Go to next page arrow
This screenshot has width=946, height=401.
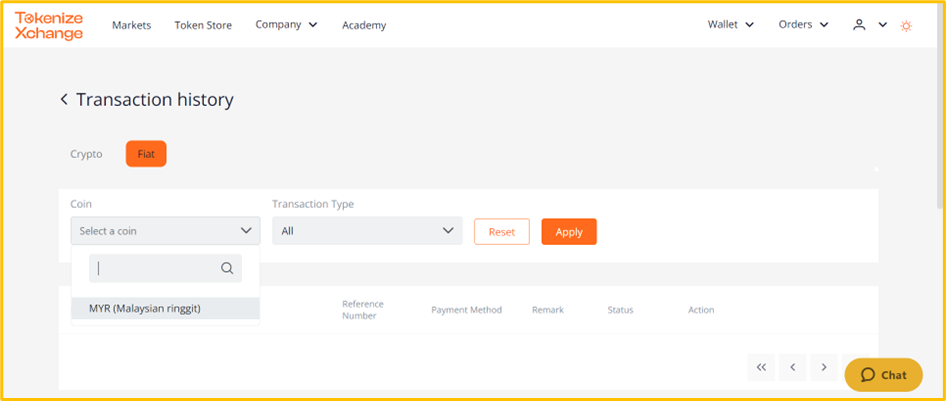coord(824,367)
